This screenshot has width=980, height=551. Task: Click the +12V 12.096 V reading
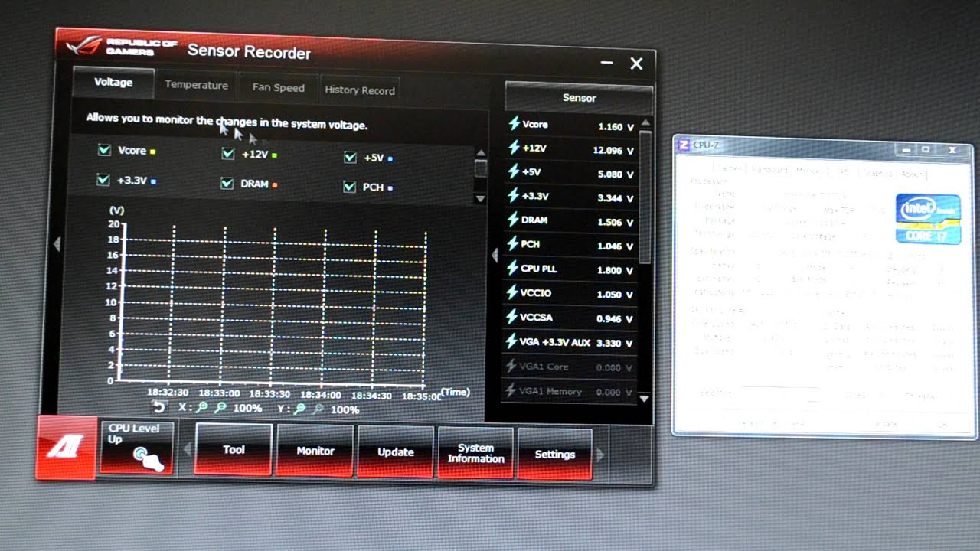[x=613, y=151]
